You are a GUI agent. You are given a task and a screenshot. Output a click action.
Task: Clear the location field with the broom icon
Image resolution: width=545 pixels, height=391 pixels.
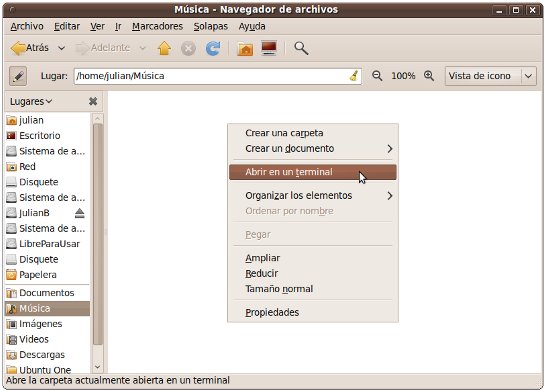[354, 76]
